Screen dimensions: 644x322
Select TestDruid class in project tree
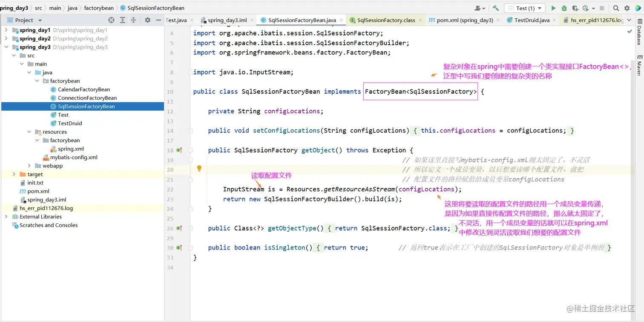tap(70, 124)
